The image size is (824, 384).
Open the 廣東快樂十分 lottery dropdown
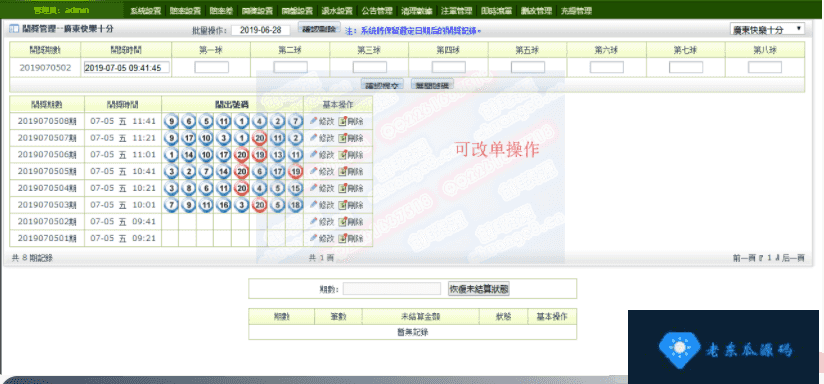click(767, 29)
